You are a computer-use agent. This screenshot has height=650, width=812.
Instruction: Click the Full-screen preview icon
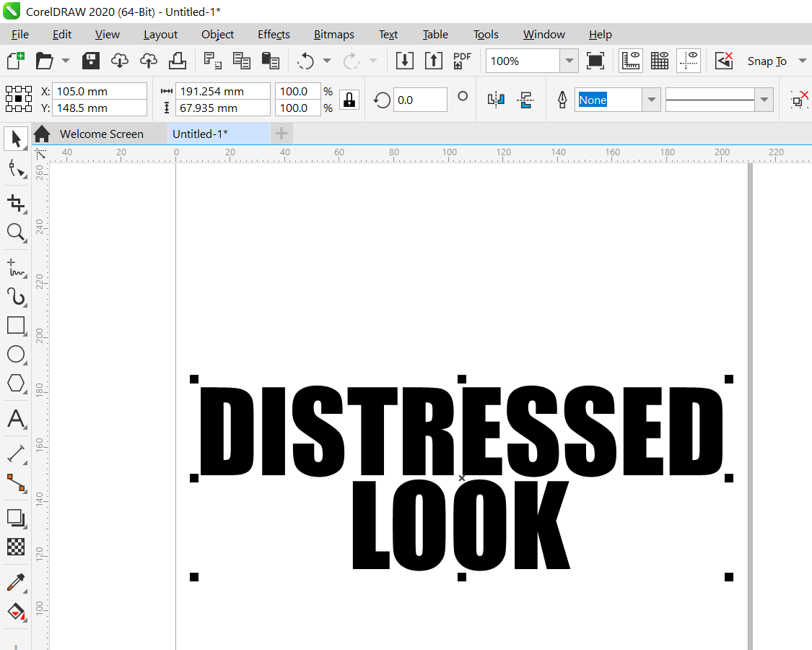point(595,61)
